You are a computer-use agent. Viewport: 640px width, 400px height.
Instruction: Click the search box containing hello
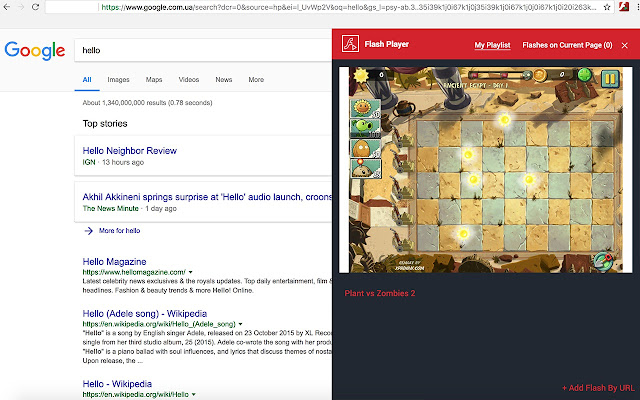203,50
